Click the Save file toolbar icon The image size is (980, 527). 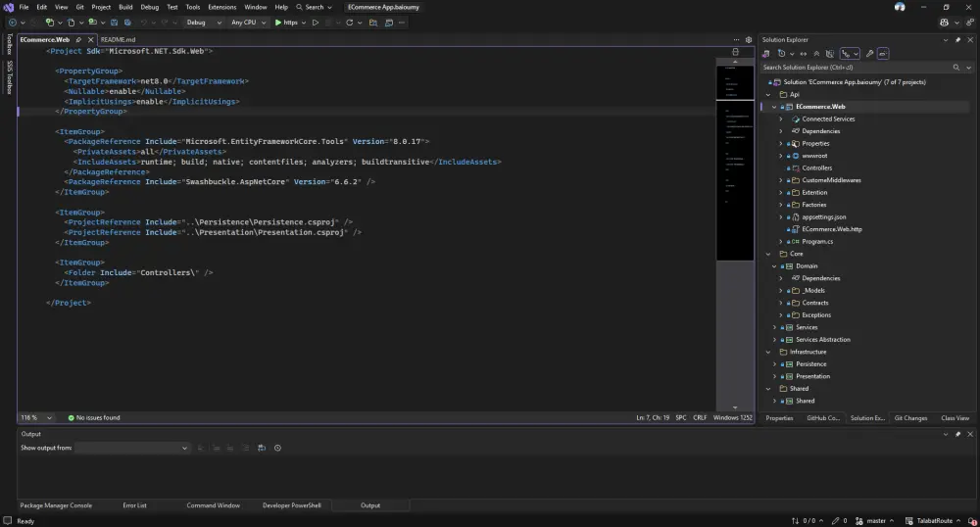tap(114, 23)
